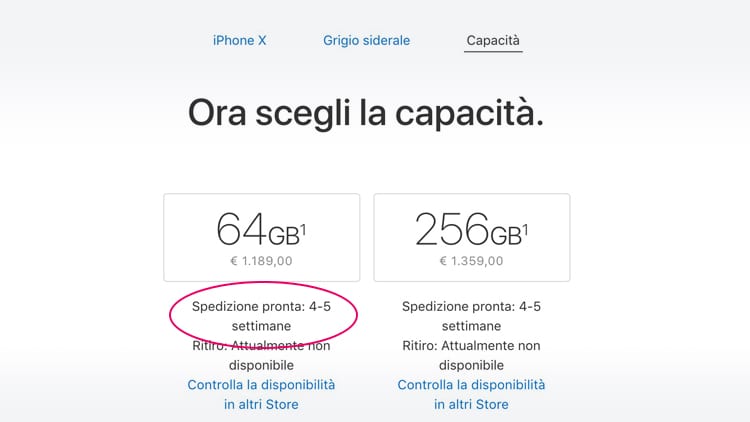Click the 'Ora scegli la capacità.' heading

click(x=366, y=113)
